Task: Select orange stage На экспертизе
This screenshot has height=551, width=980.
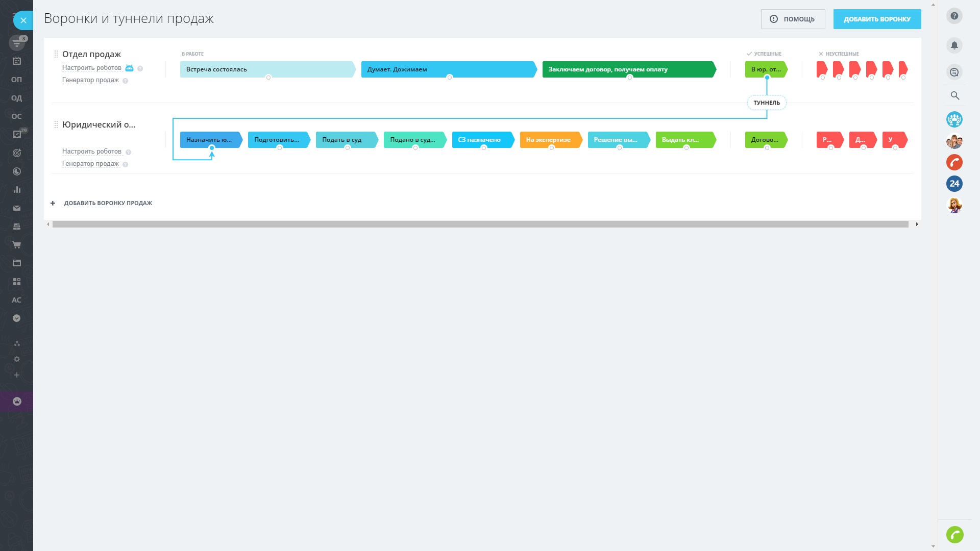Action: pos(549,140)
